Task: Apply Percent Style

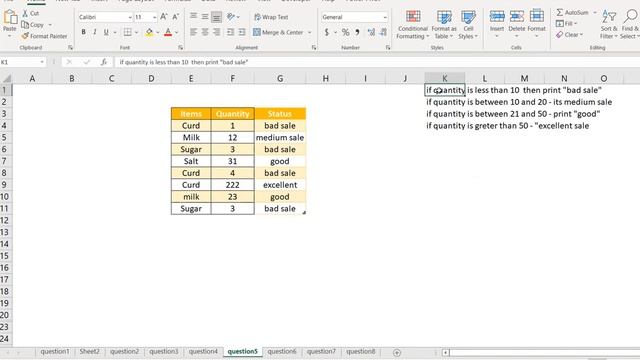Action: click(x=345, y=32)
